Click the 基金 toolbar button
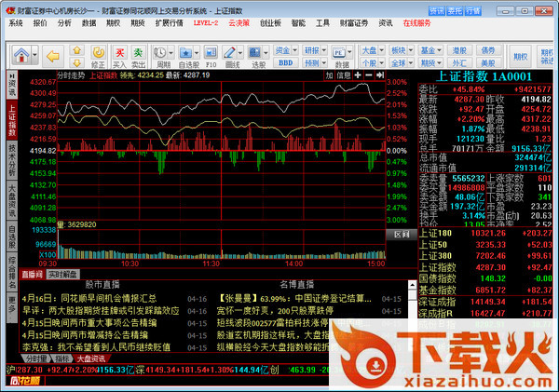 point(428,50)
